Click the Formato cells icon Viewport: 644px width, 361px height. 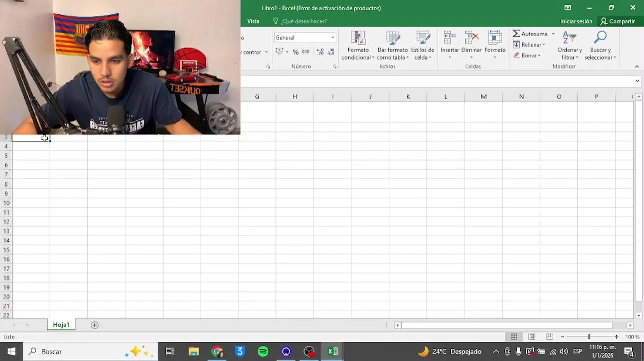tap(495, 38)
